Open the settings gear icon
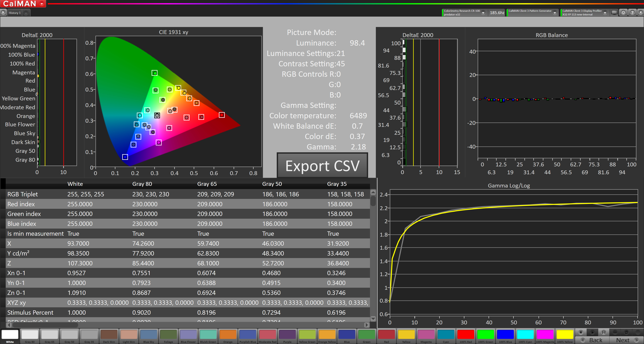Viewport: 644px width, 344px height. click(624, 12)
